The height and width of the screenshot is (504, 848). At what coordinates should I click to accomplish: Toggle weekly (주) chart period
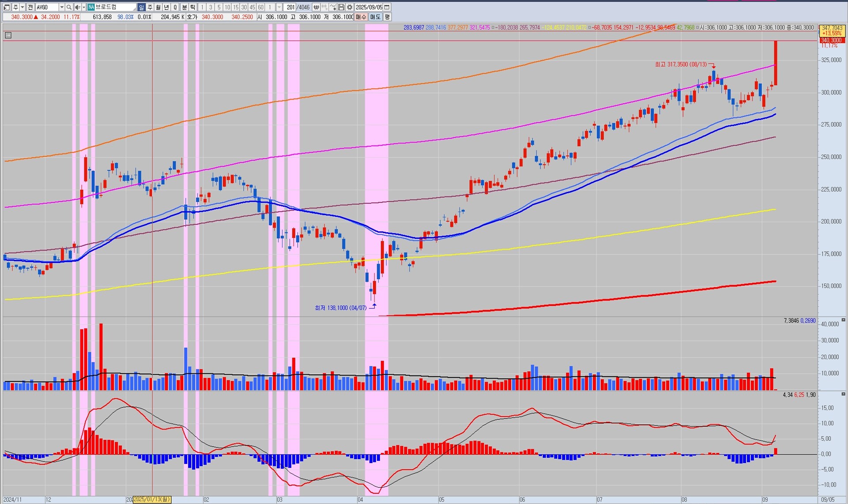pos(150,7)
